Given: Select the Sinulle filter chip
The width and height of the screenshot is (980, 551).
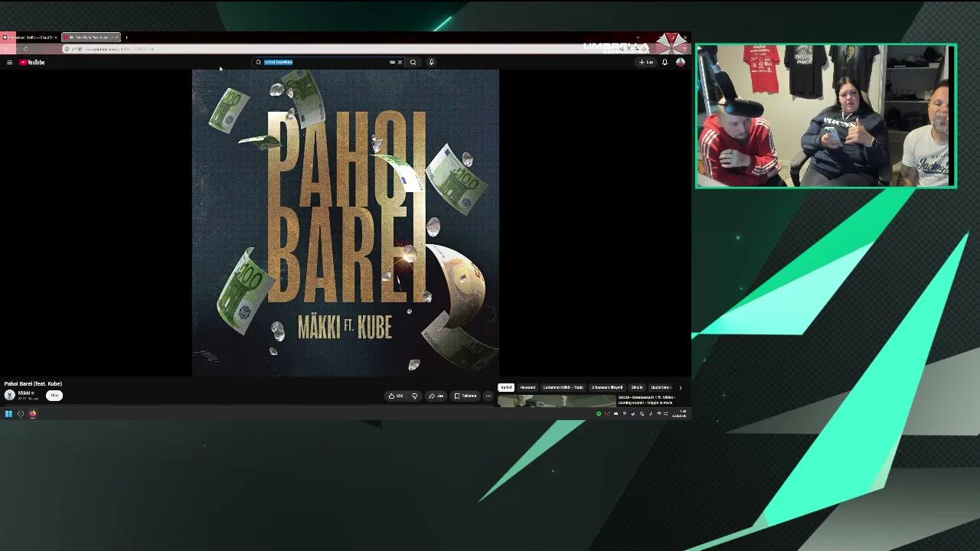Looking at the screenshot, I should click(x=637, y=387).
